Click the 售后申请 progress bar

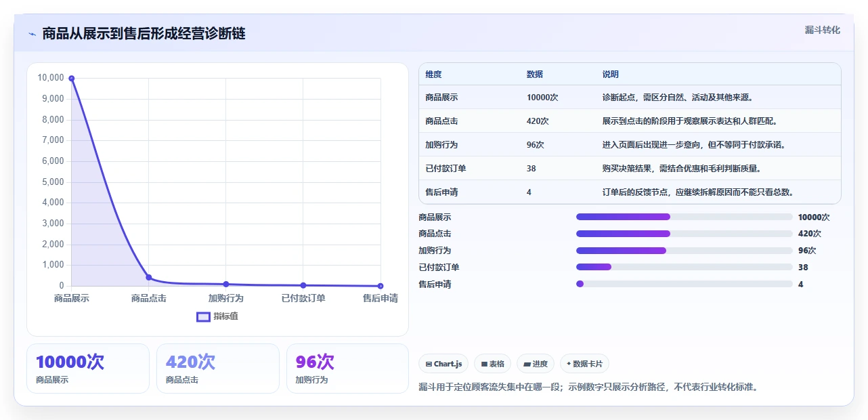[684, 284]
